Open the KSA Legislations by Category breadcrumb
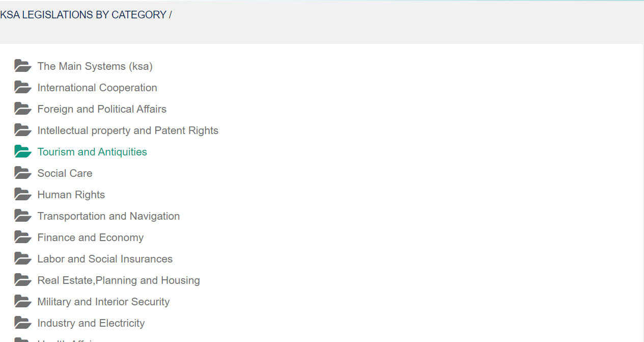The image size is (644, 342). (83, 15)
